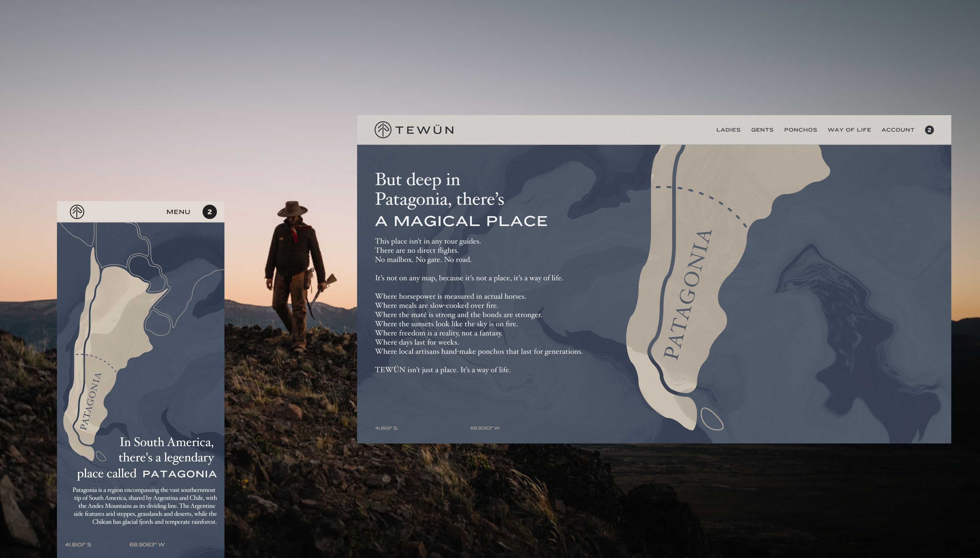This screenshot has width=980, height=558.
Task: Click the 41.8101° S coordinate on desktop
Action: coord(386,428)
